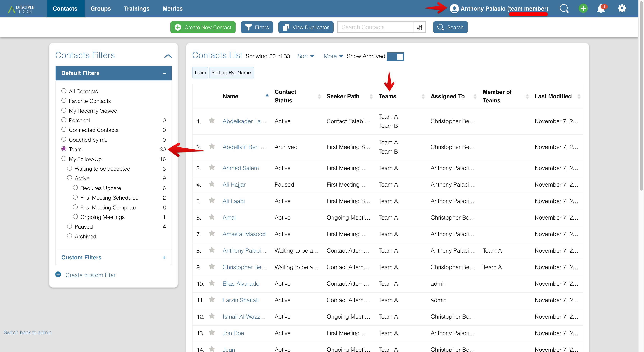Favorite the Abdelkader La… contact star
Screen dimensions: 644x352
click(212, 121)
